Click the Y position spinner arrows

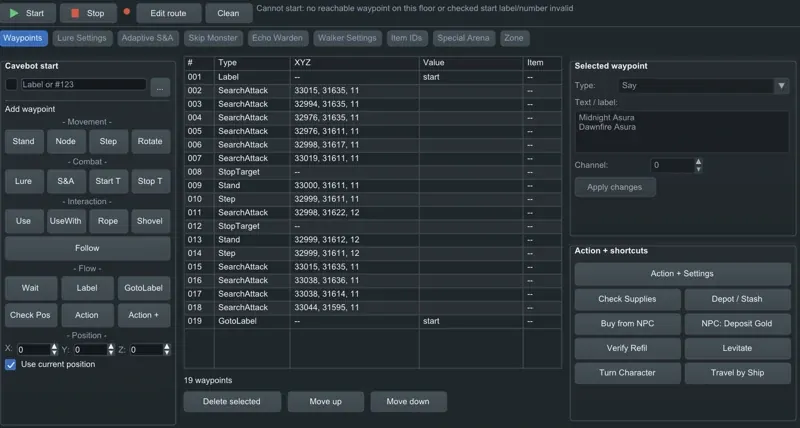pyautogui.click(x=111, y=349)
